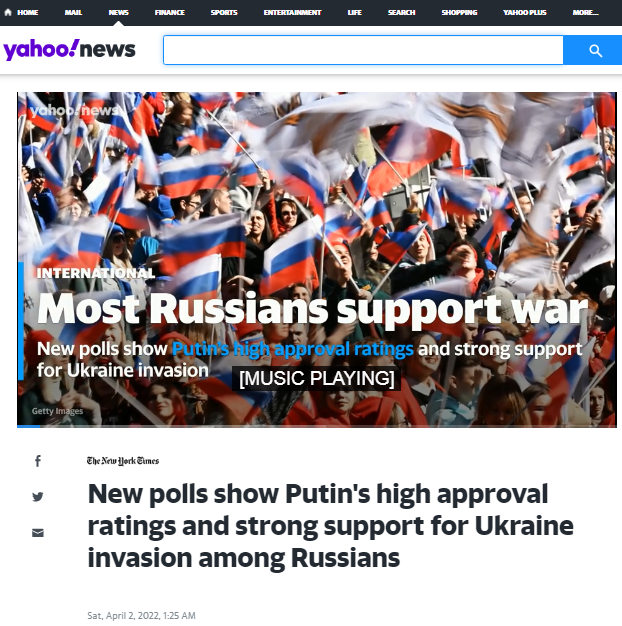Click the Home icon in top navigation

click(8, 12)
